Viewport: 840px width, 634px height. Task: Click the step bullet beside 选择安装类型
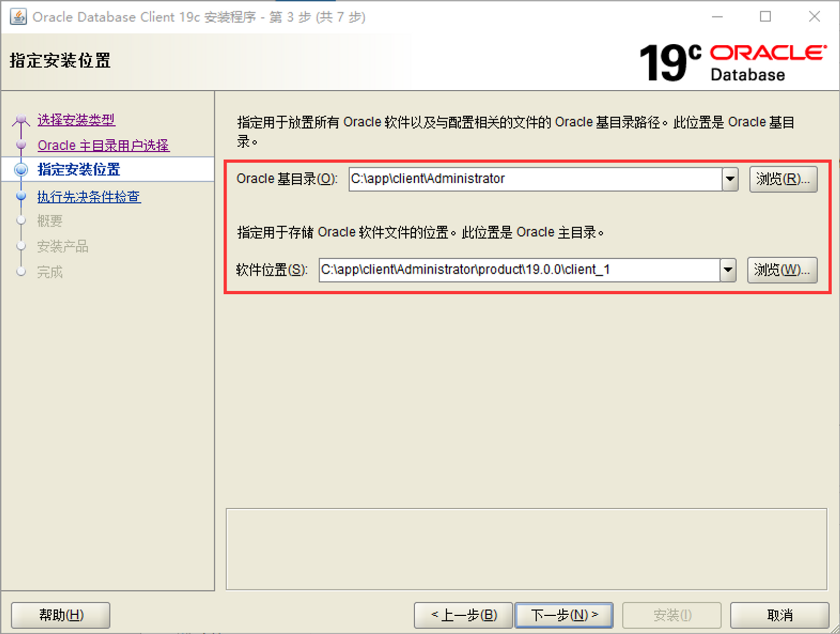click(x=21, y=121)
